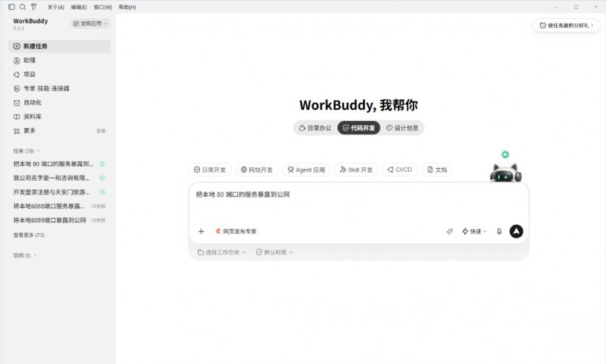Open task 把本地 80 端口的服务暴露到...

pyautogui.click(x=53, y=164)
